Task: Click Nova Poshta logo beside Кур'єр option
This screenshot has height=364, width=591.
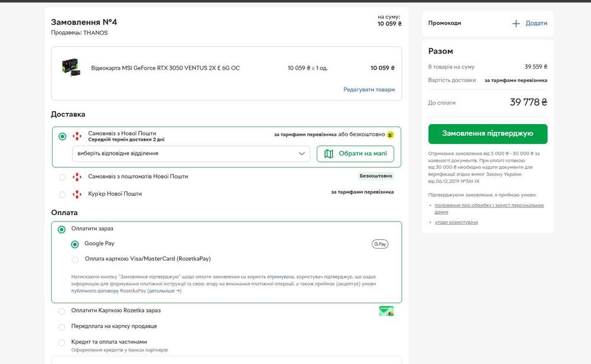Action: point(77,194)
